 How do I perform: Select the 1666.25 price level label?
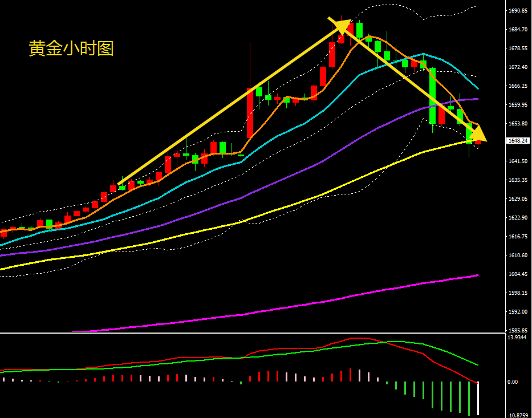click(x=518, y=86)
